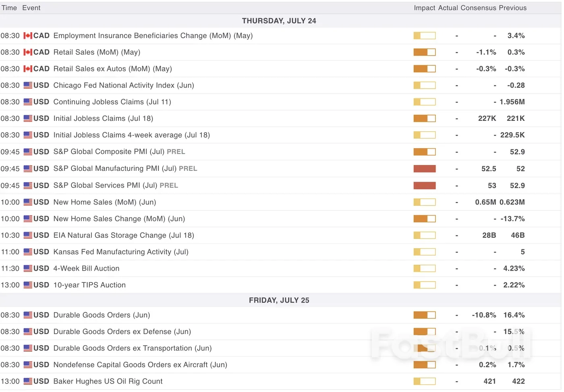
Task: Click the Canadian flag beside Retail Sales (MoM)
Action: (28, 52)
